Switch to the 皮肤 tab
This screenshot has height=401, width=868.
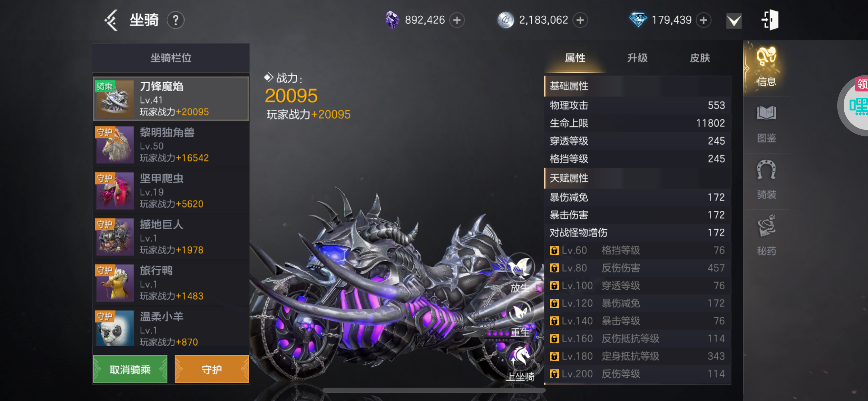(700, 58)
